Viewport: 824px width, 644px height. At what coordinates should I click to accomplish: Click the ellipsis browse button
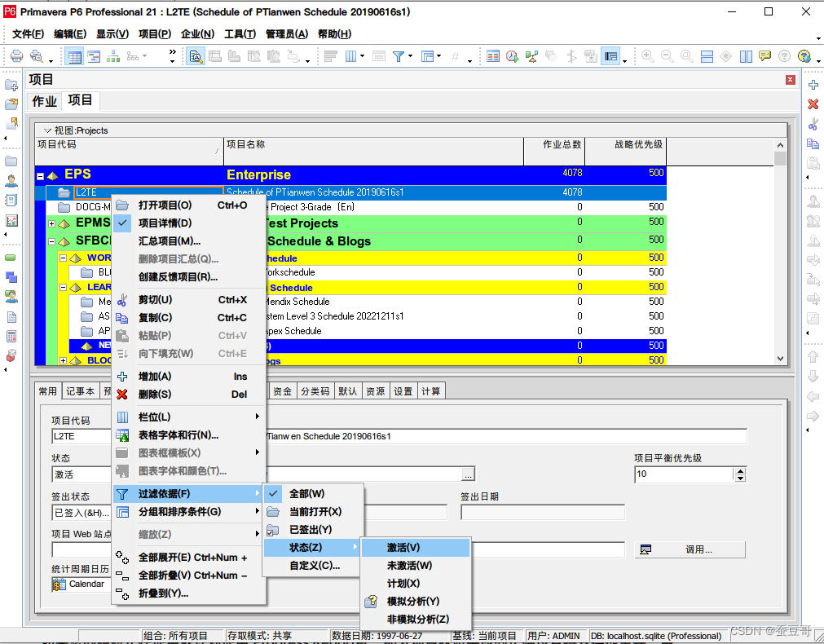[x=468, y=474]
